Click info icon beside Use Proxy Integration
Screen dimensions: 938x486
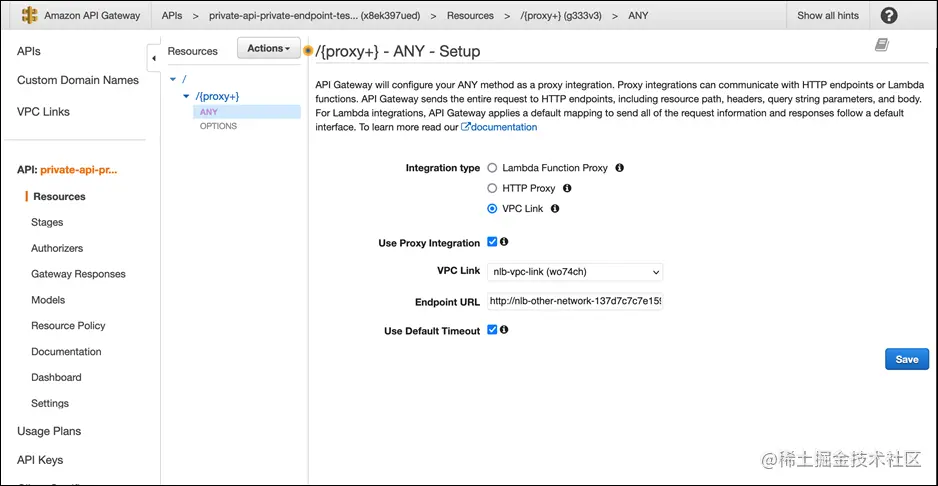tap(504, 242)
